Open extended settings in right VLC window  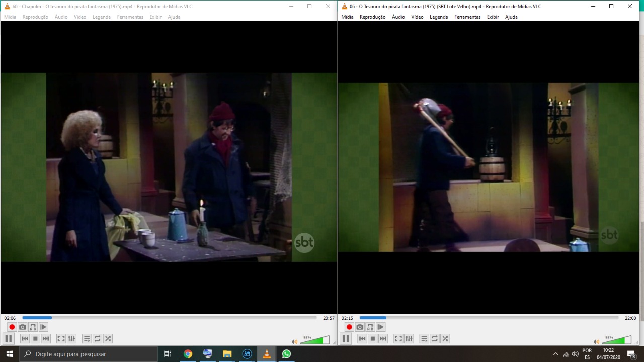[x=409, y=339]
